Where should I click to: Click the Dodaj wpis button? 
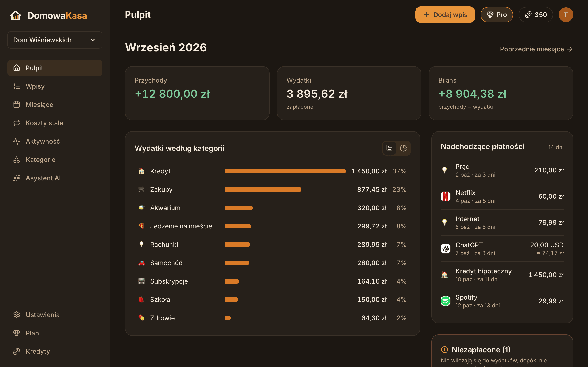pyautogui.click(x=445, y=14)
